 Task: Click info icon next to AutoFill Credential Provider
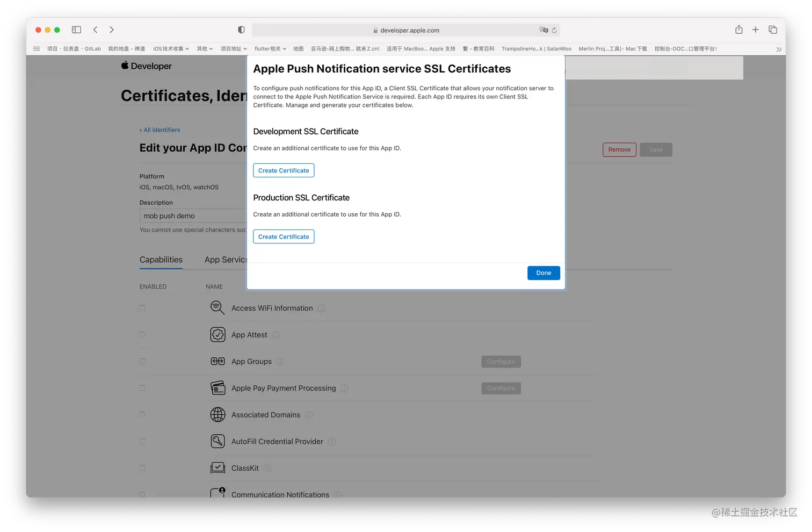click(x=332, y=442)
